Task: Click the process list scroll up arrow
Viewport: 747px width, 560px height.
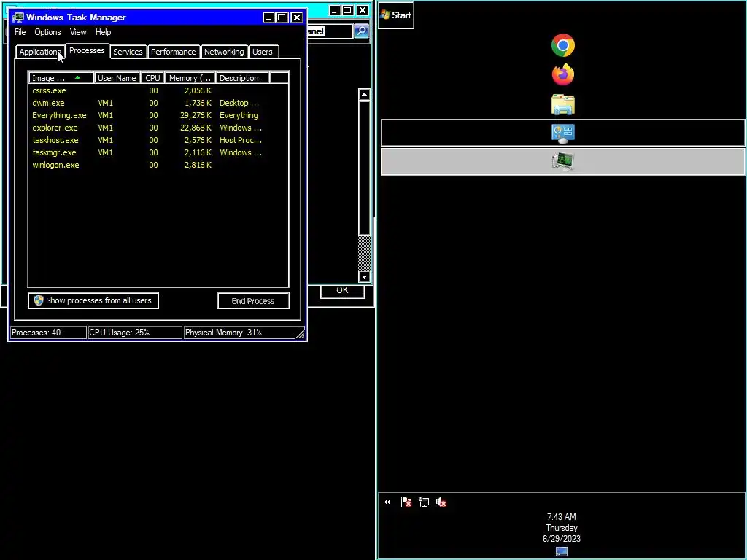Action: [364, 94]
